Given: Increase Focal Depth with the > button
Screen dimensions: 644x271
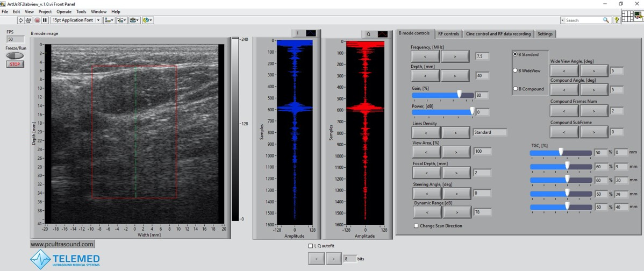Looking at the screenshot, I should pyautogui.click(x=456, y=173).
